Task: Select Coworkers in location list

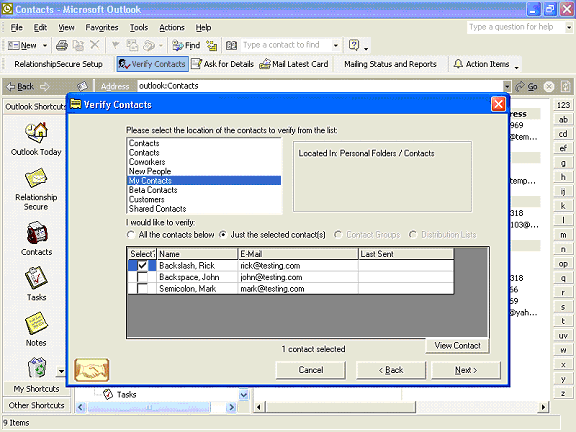Action: point(204,162)
